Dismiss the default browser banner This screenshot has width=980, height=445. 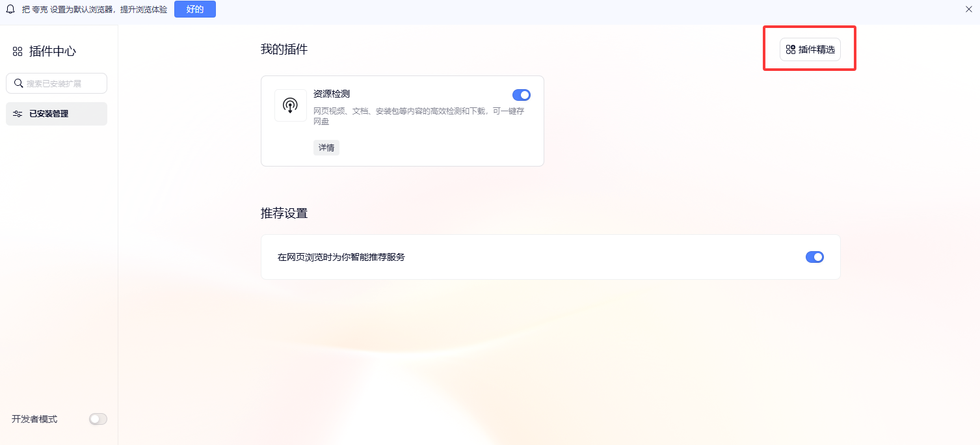(x=969, y=9)
